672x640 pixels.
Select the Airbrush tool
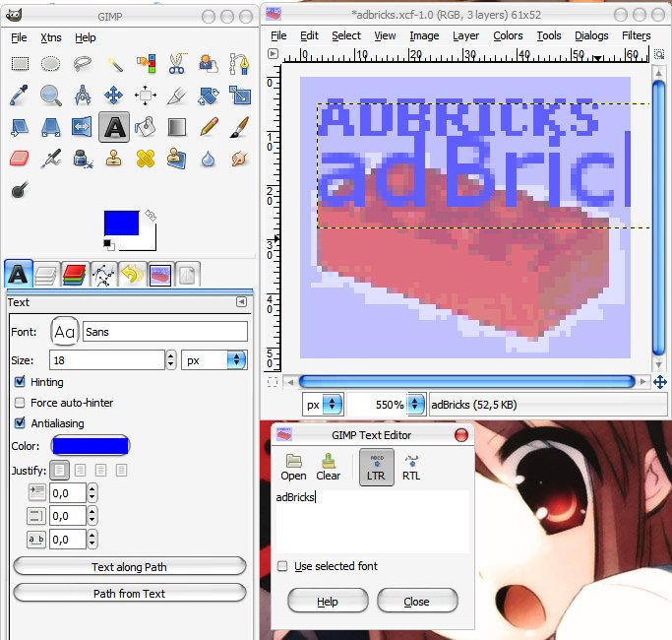pyautogui.click(x=50, y=159)
